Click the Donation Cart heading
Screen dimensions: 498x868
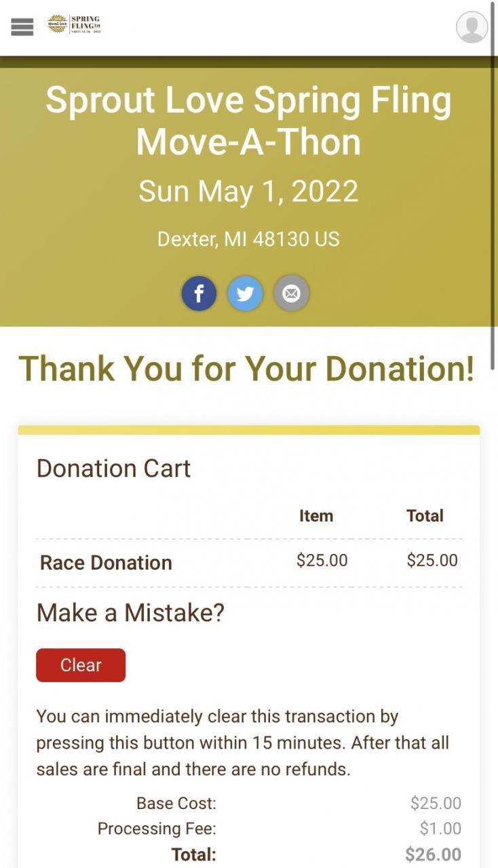113,469
